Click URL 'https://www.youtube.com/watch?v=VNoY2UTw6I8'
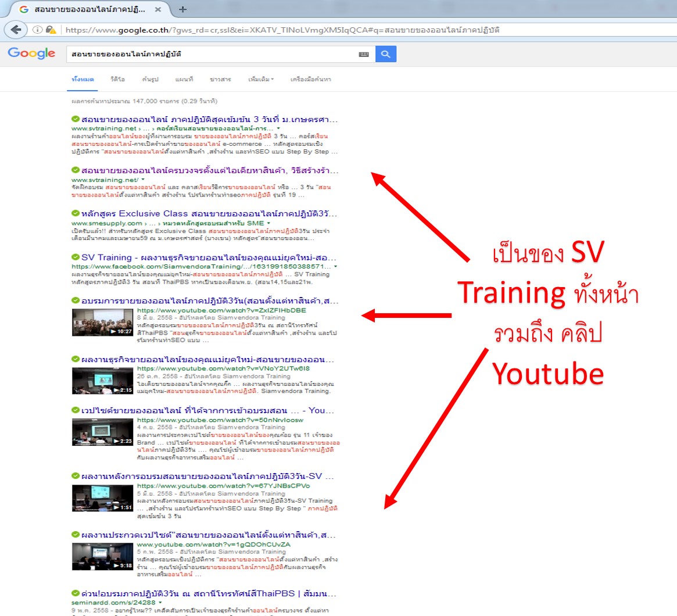677x616 pixels. [x=223, y=368]
